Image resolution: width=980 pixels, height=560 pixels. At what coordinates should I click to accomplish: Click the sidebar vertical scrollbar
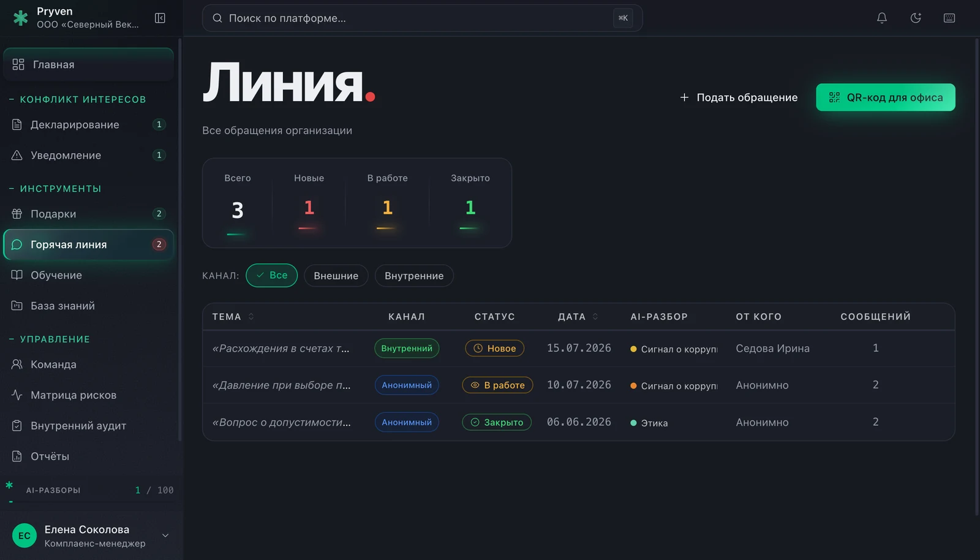[x=179, y=239]
